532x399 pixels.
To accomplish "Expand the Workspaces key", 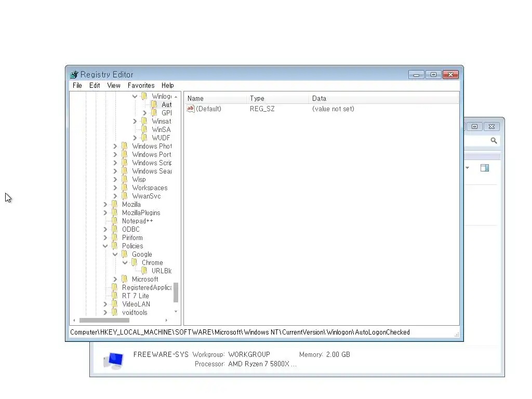I will [x=115, y=188].
